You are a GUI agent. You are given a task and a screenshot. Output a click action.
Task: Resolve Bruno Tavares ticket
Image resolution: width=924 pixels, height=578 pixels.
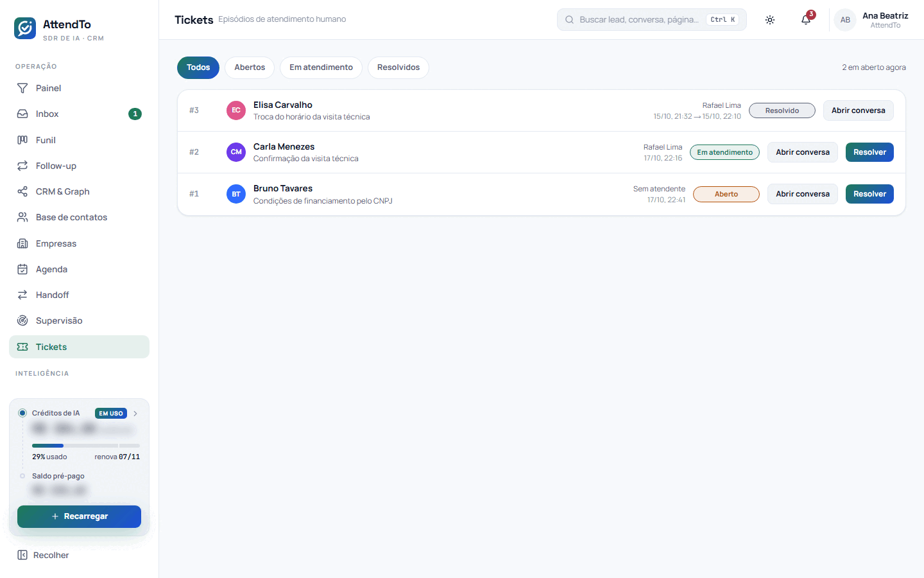[x=869, y=194]
